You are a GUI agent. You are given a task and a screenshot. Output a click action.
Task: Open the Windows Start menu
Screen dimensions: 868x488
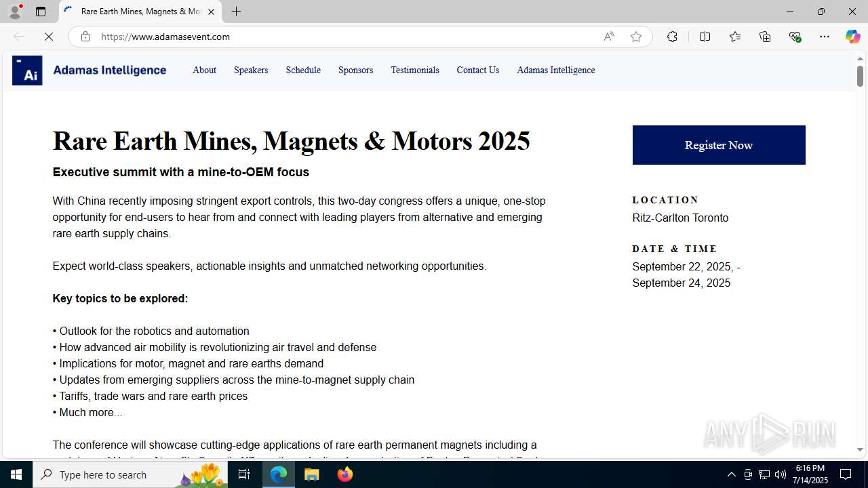click(16, 474)
